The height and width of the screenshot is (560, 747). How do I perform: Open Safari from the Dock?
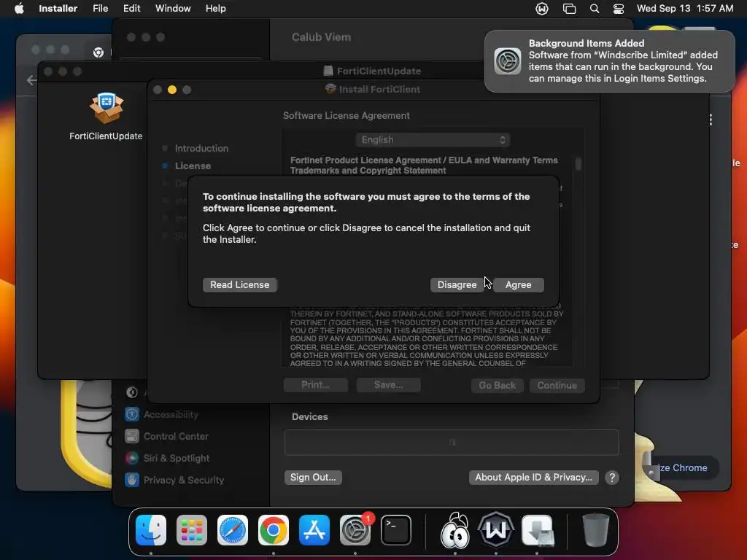pyautogui.click(x=233, y=530)
